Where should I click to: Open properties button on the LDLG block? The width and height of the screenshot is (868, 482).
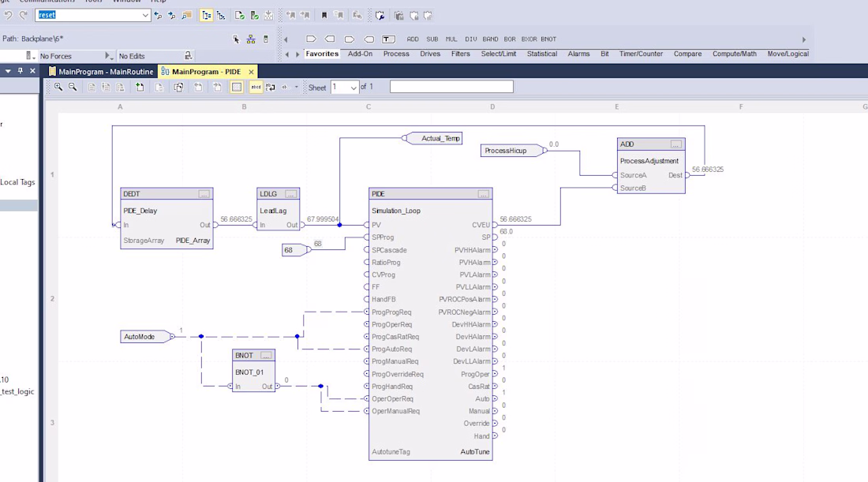coord(290,194)
